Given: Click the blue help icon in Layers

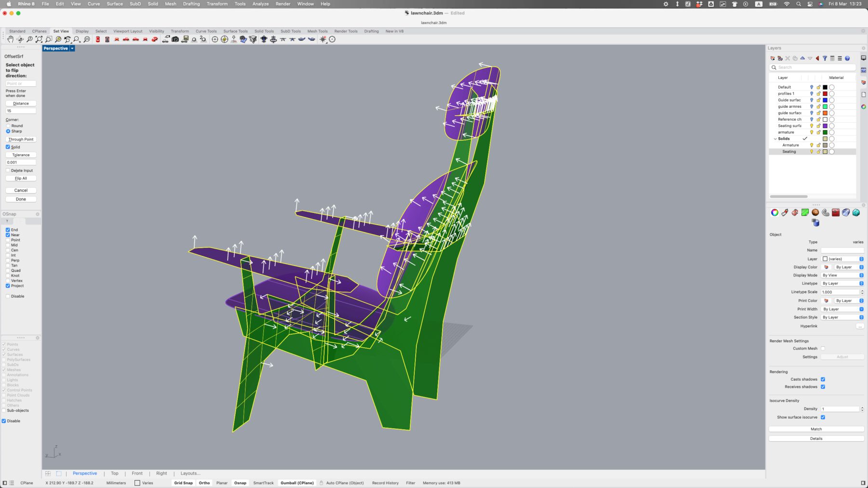Looking at the screenshot, I should pyautogui.click(x=847, y=58).
